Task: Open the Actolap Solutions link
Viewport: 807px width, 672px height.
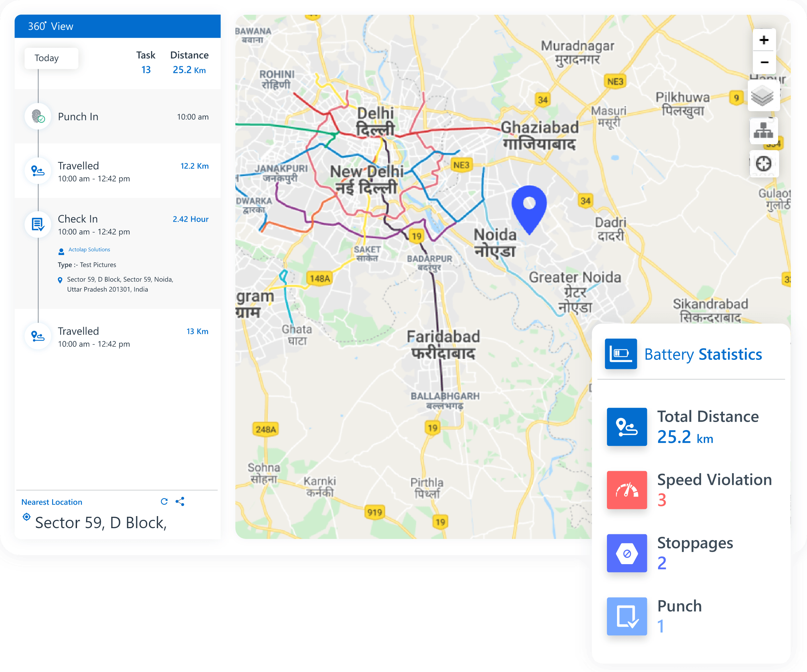Action: point(89,250)
